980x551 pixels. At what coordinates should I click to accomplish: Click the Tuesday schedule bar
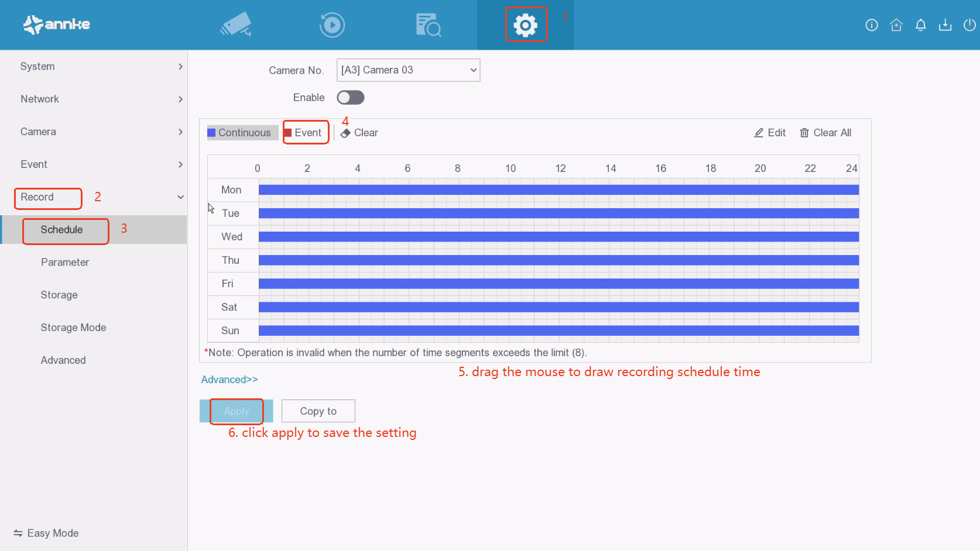click(559, 213)
